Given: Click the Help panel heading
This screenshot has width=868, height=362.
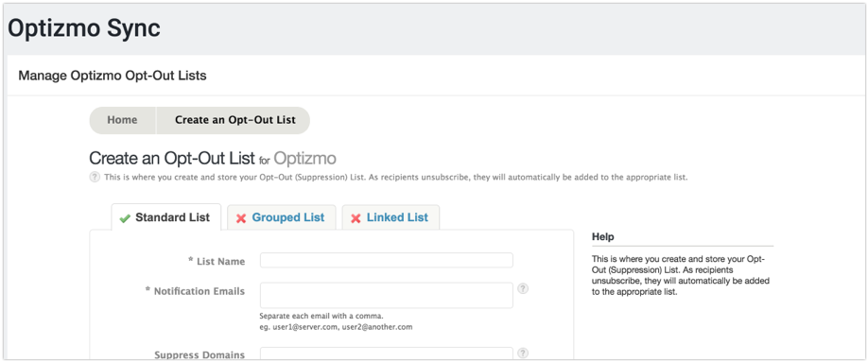Looking at the screenshot, I should coord(603,237).
